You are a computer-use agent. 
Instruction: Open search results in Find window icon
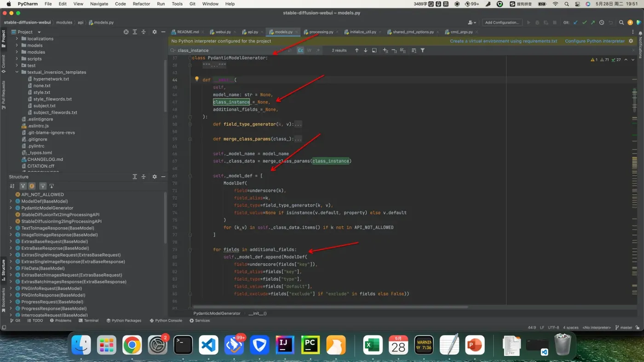(x=374, y=51)
